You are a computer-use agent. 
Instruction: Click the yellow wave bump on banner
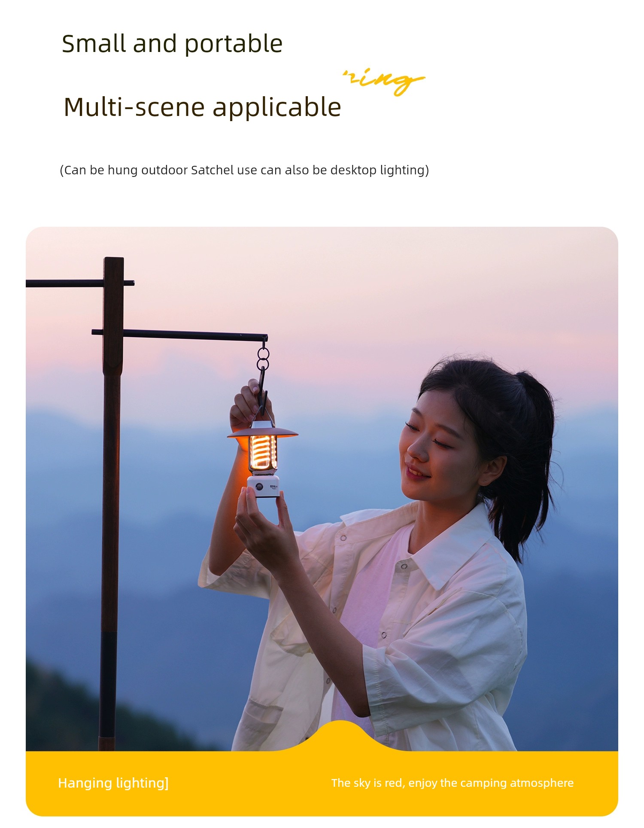340,737
